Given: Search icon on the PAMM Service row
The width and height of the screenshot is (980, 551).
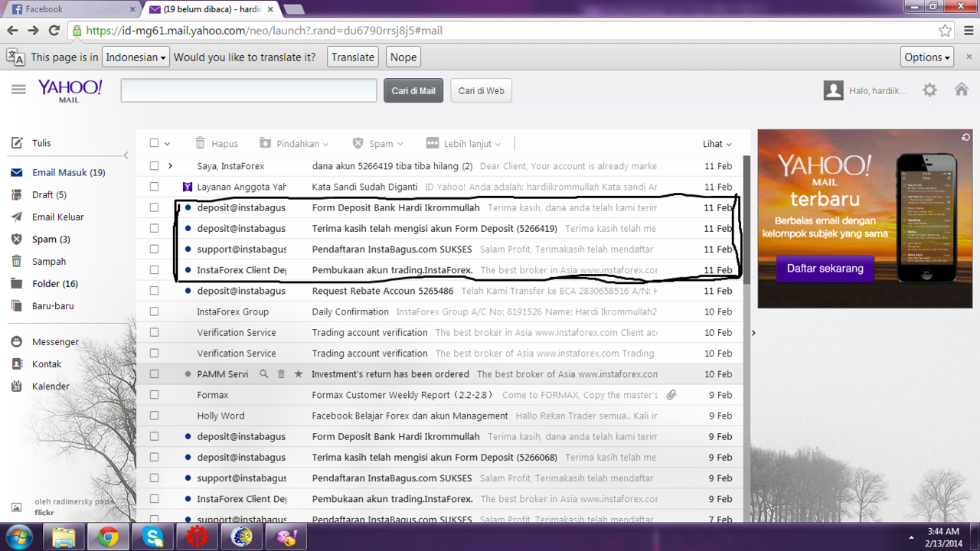Looking at the screenshot, I should [264, 374].
